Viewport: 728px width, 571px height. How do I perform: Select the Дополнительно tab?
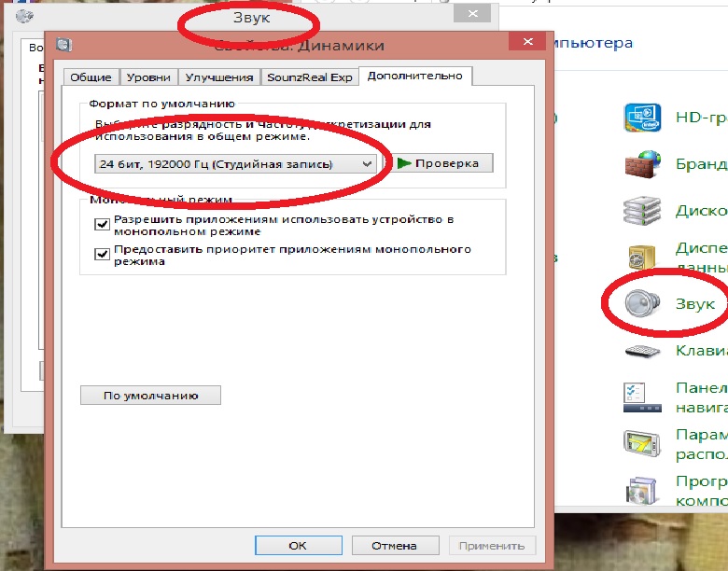(415, 76)
